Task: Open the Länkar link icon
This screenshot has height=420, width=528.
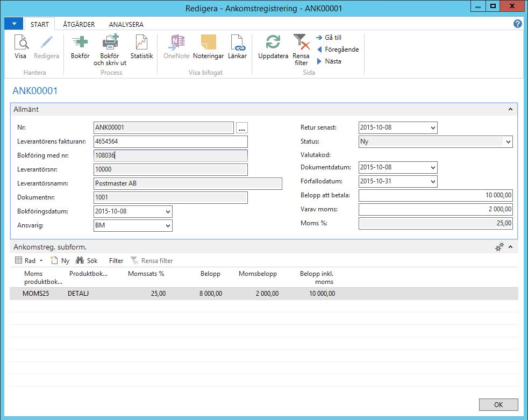Action: 238,43
